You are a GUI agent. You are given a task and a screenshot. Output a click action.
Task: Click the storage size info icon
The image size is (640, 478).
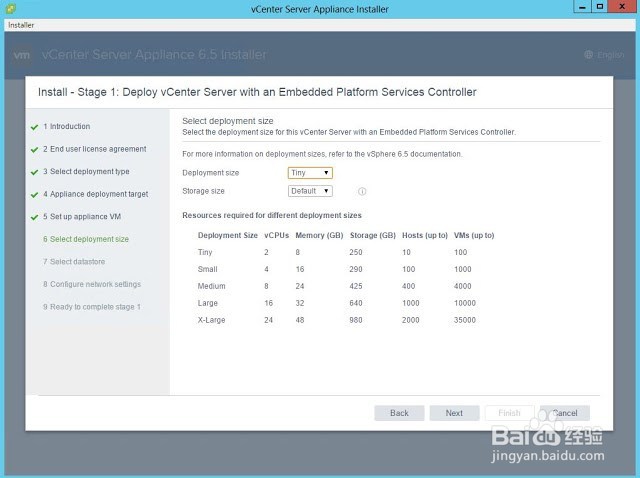362,191
